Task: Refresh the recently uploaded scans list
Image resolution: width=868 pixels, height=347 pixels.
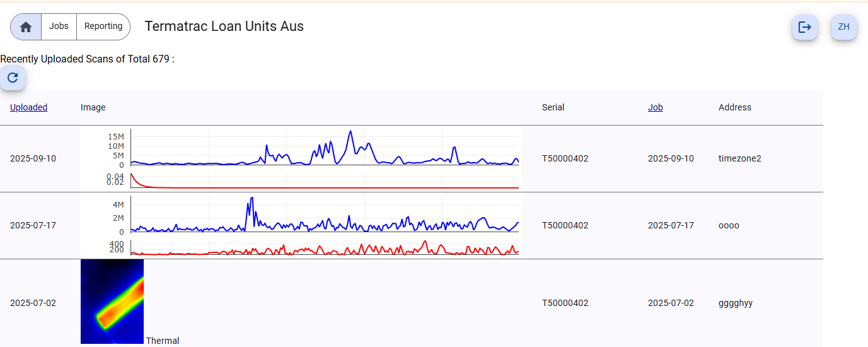Action: (x=13, y=78)
